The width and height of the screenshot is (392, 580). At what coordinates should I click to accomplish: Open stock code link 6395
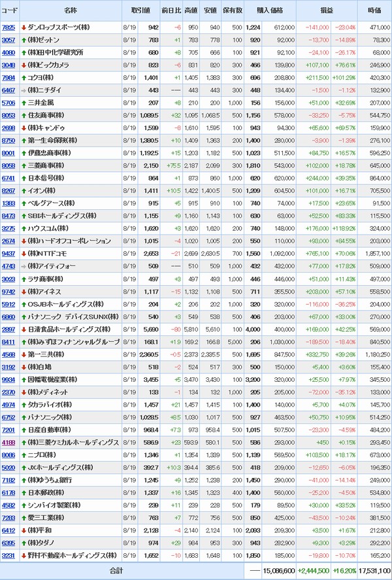[8, 543]
